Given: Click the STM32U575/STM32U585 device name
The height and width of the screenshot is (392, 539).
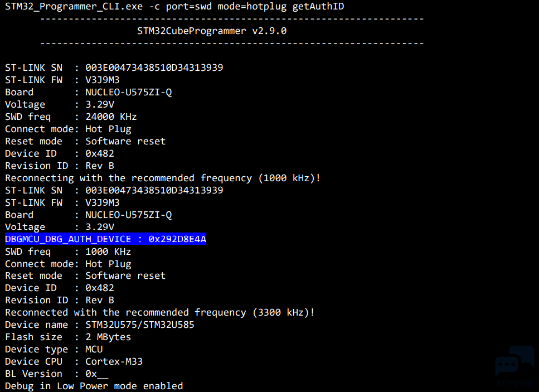Looking at the screenshot, I should pos(139,325).
